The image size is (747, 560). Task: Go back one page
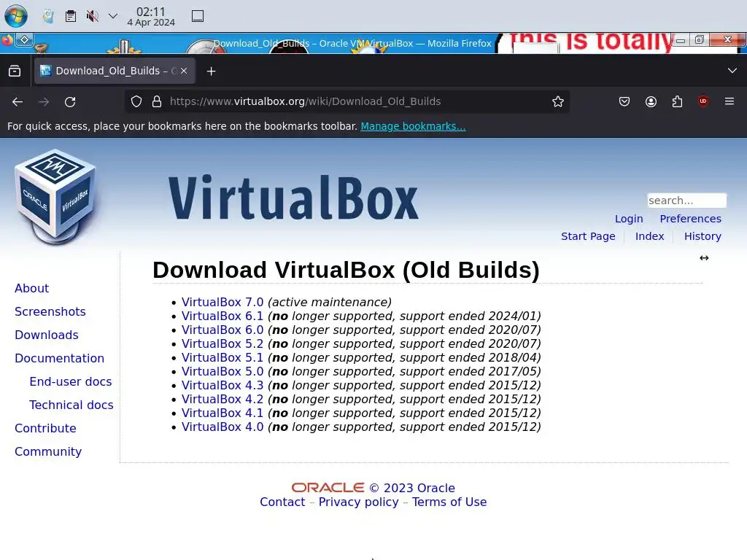(x=18, y=101)
